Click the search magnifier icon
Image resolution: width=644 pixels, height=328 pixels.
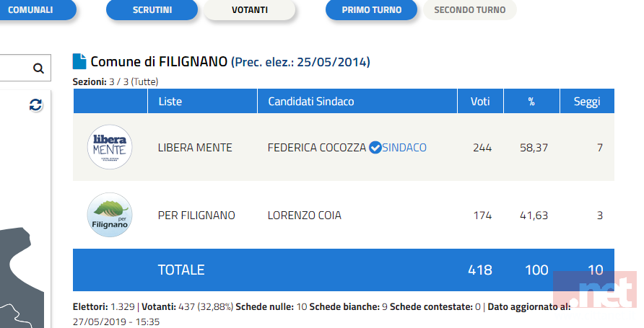point(38,68)
